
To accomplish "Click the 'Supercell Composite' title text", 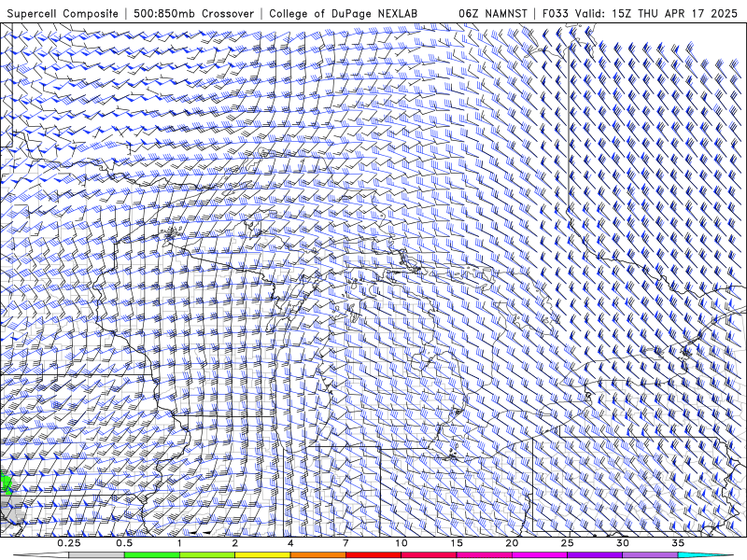I will coord(63,14).
